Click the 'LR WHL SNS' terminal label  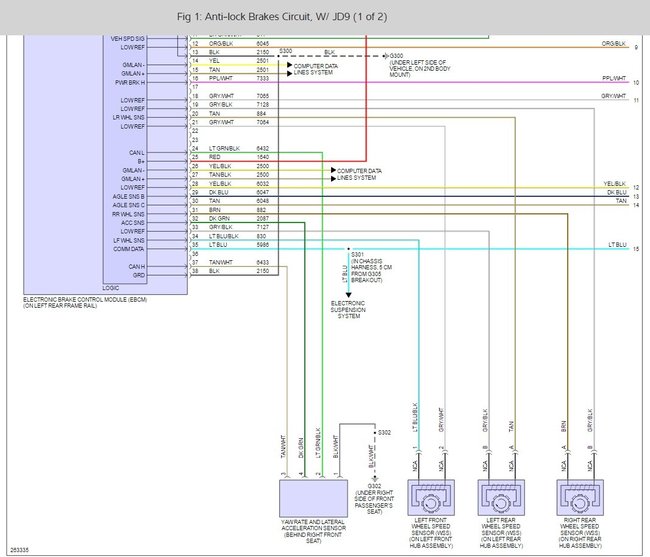[x=129, y=118]
